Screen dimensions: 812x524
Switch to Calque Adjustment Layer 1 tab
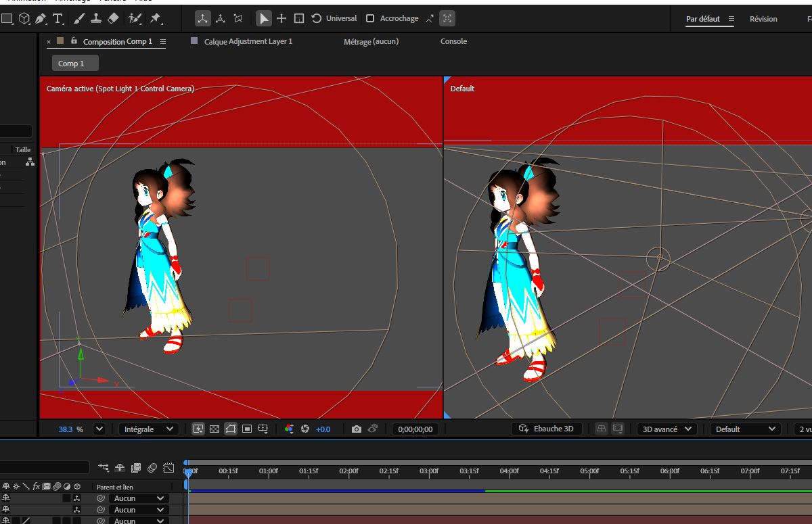coord(248,41)
